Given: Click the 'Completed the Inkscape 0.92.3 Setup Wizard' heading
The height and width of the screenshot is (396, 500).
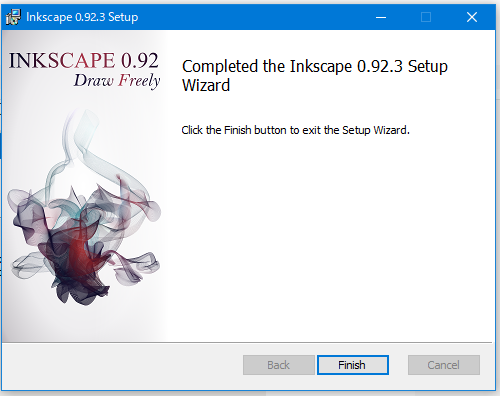Looking at the screenshot, I should pyautogui.click(x=315, y=76).
